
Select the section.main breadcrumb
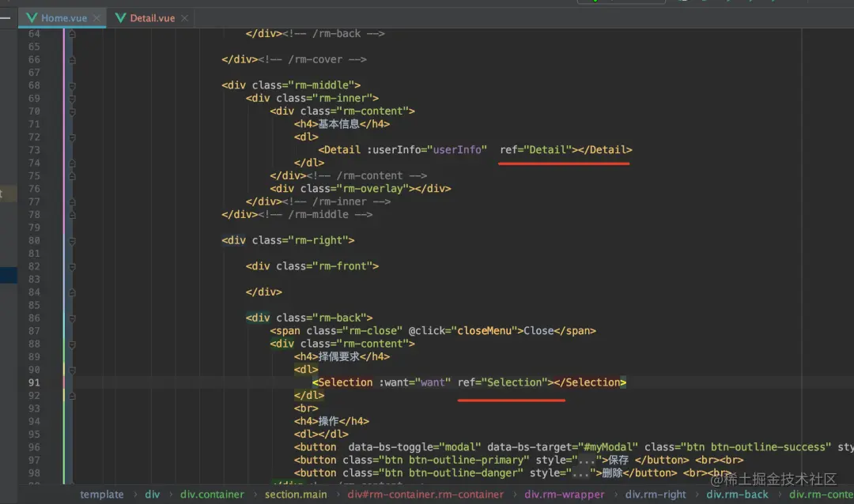[296, 495]
